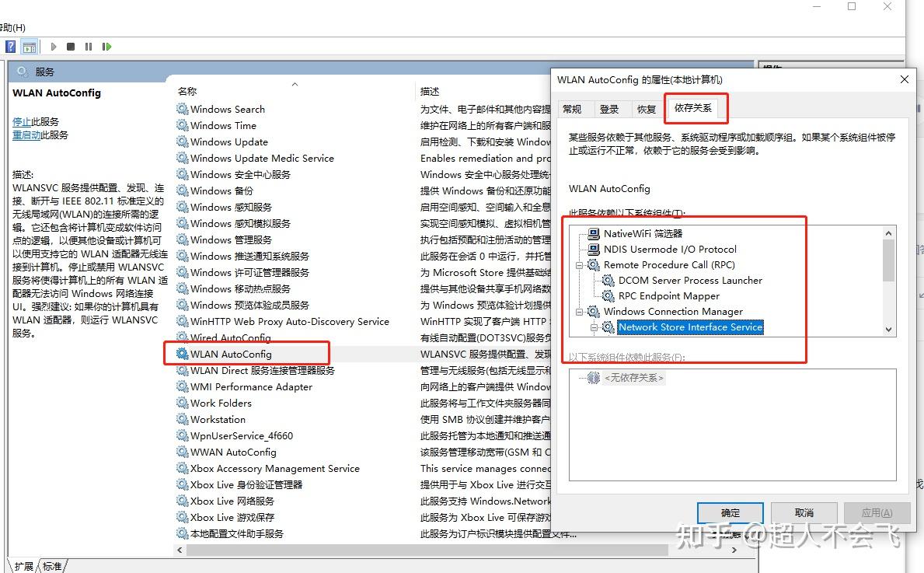
Task: Click the Windows Search service icon
Action: (x=183, y=109)
